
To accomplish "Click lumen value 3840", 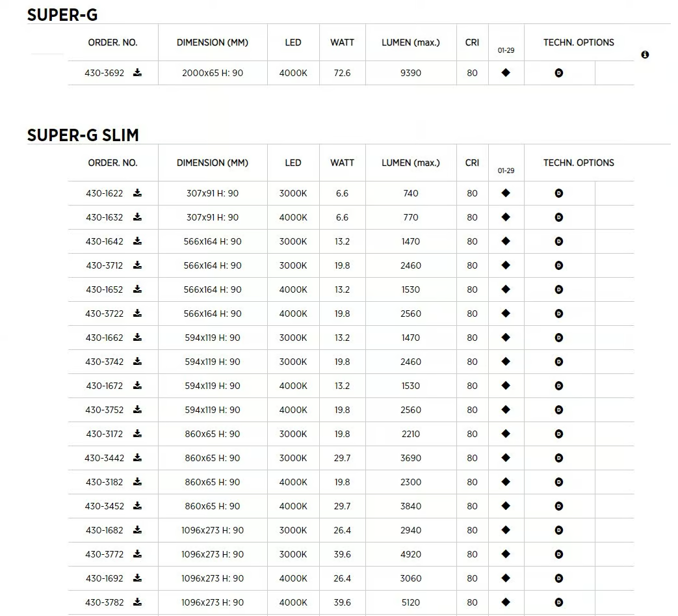I will pos(410,506).
